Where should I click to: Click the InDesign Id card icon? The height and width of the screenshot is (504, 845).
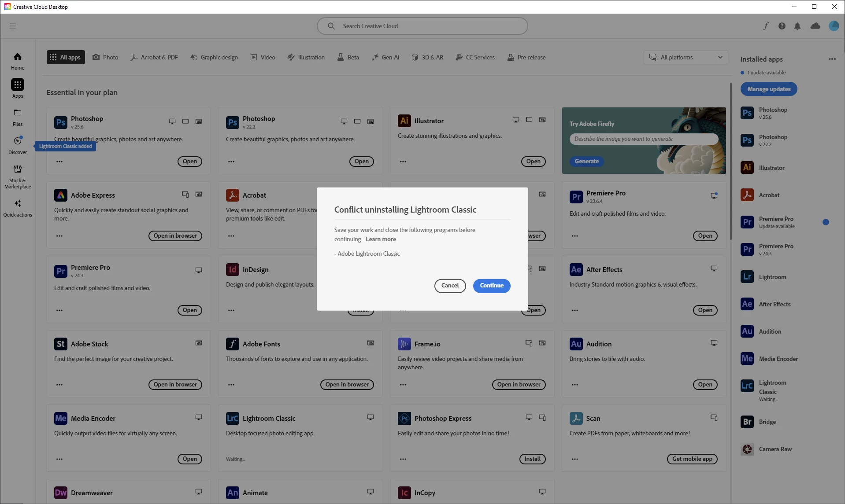(233, 269)
